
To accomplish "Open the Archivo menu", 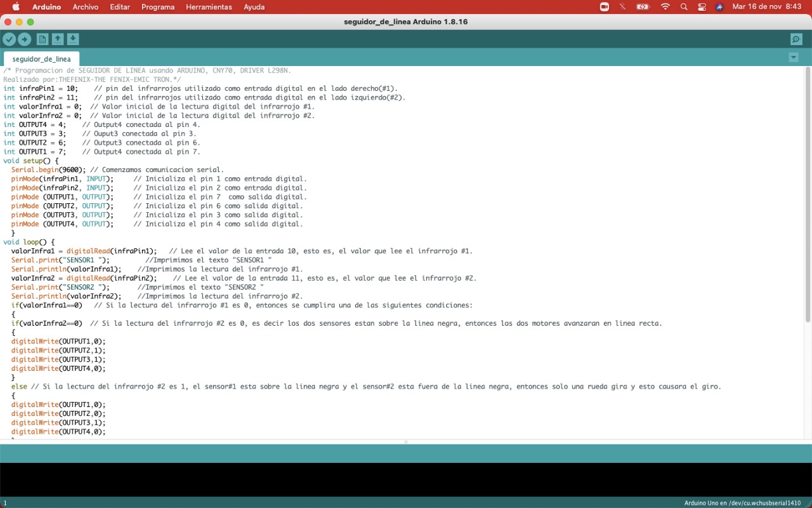I will [x=86, y=7].
